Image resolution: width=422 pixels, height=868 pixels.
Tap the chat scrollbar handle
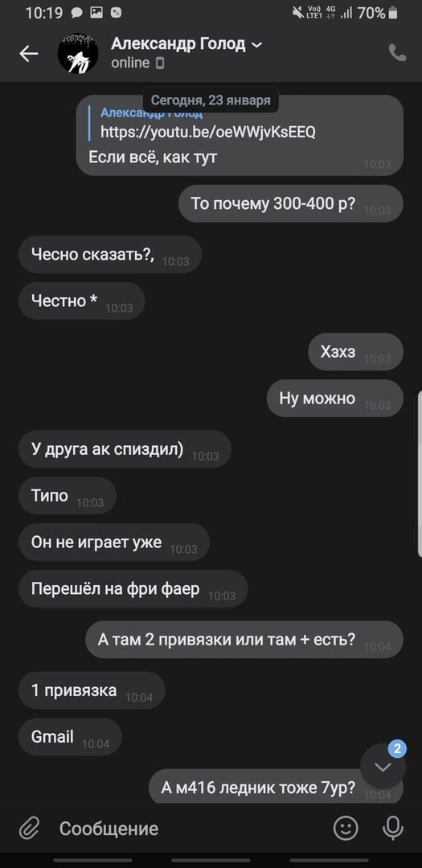pos(420,474)
